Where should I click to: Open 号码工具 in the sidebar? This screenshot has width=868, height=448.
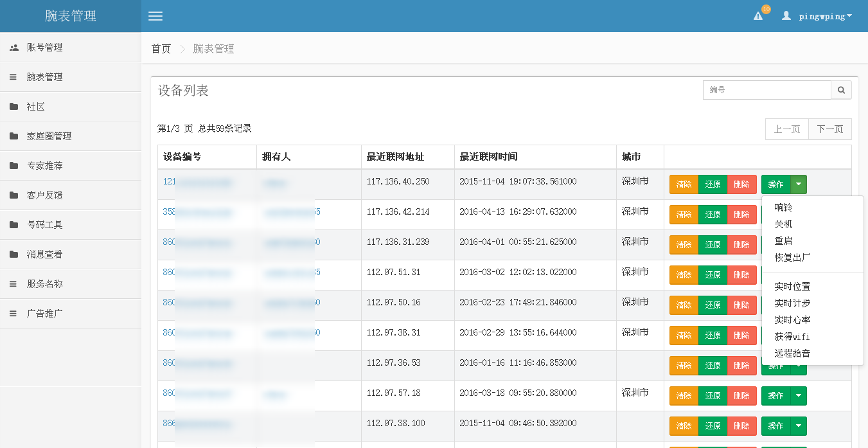[71, 225]
